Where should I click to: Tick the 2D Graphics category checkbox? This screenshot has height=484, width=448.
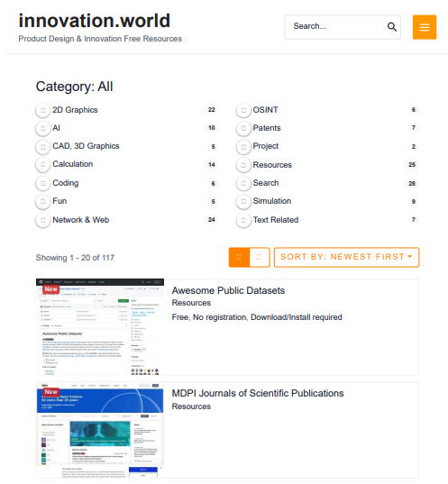pyautogui.click(x=43, y=110)
